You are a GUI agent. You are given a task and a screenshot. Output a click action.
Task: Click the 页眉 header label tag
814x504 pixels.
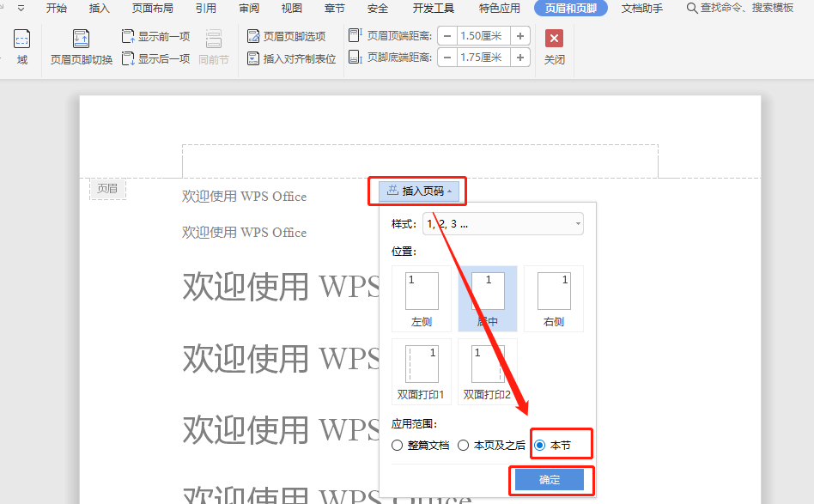(107, 188)
